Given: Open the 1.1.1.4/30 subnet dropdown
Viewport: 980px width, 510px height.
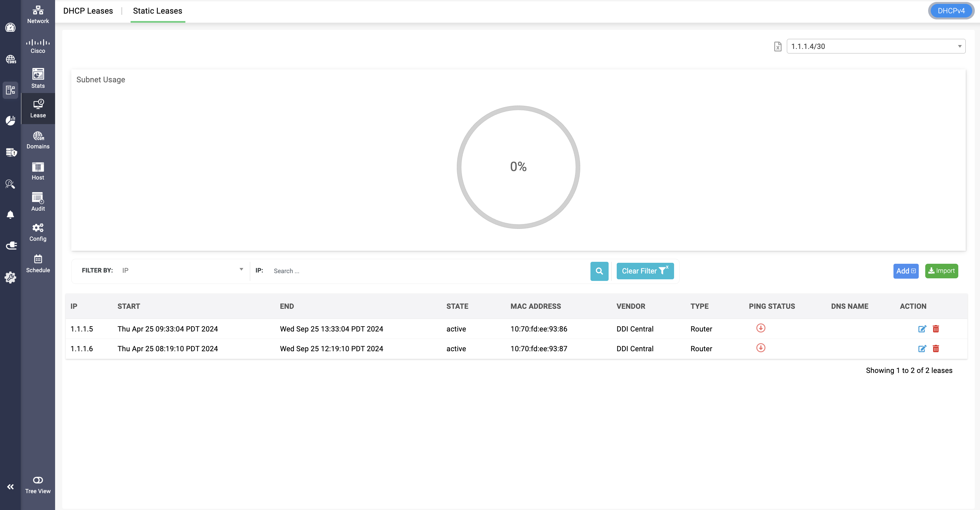Looking at the screenshot, I should (x=875, y=46).
